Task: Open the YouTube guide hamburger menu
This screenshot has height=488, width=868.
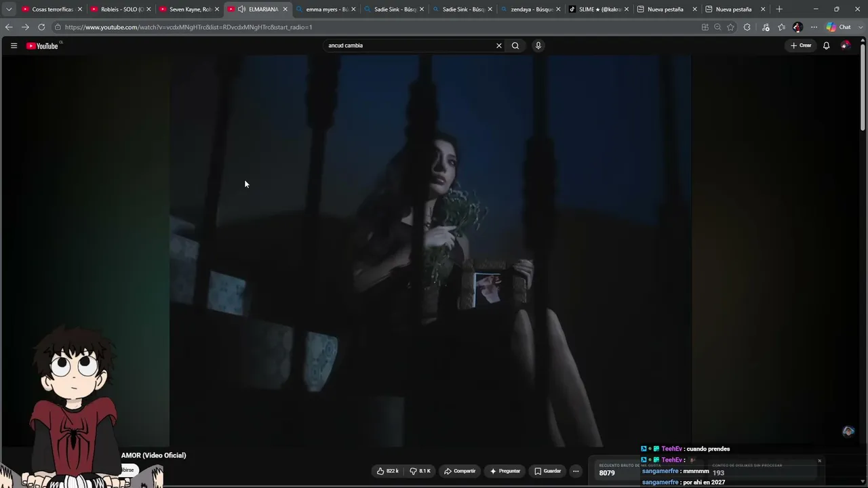Action: coord(14,45)
